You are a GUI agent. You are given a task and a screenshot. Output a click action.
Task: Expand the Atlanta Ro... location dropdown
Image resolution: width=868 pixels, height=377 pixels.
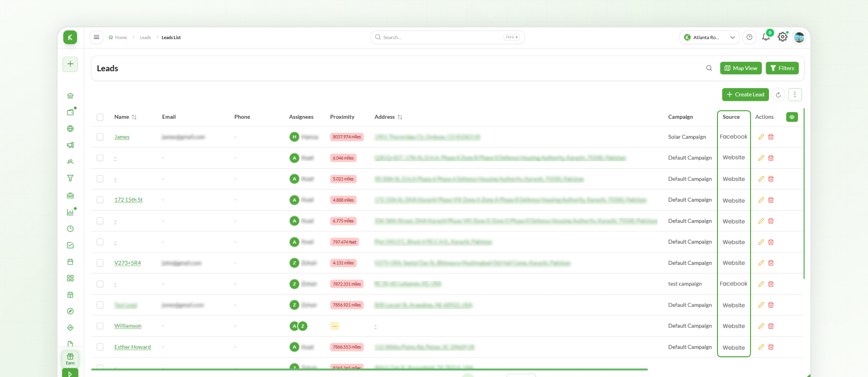(709, 37)
